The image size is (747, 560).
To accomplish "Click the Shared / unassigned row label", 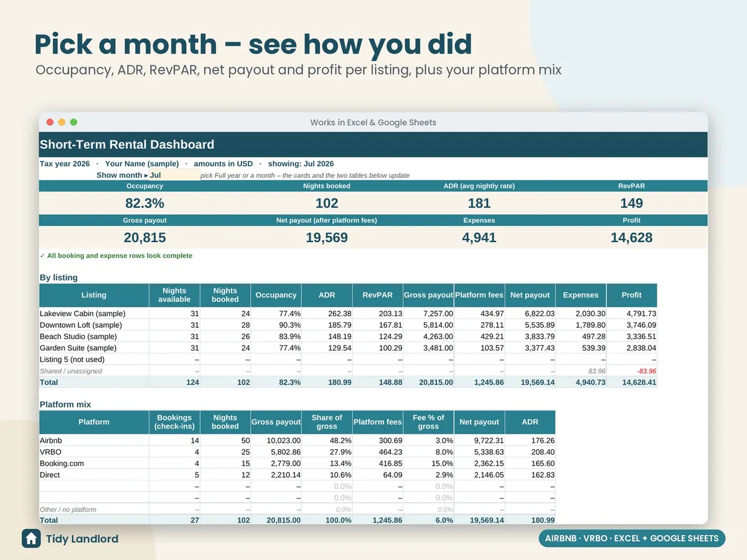I will 71,371.
